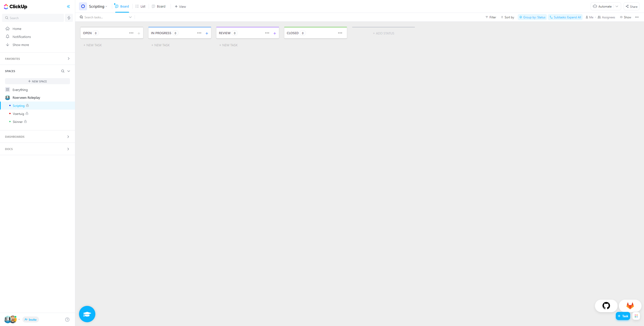
Task: Open the Automate dropdown arrow
Action: [x=617, y=7]
